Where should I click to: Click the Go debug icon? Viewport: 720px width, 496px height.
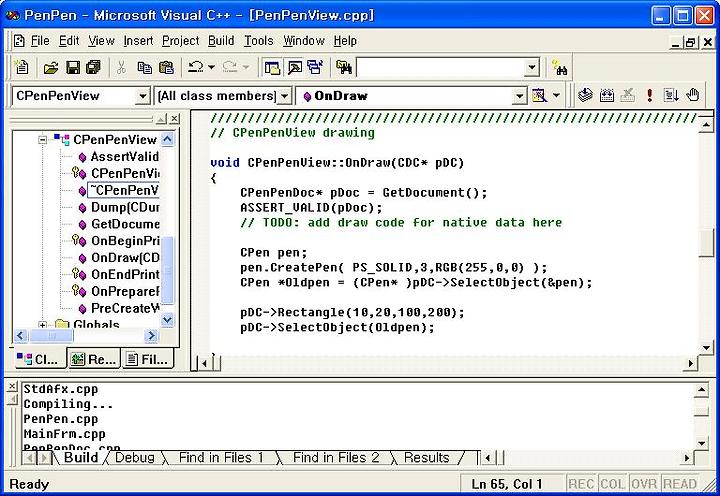pyautogui.click(x=671, y=95)
